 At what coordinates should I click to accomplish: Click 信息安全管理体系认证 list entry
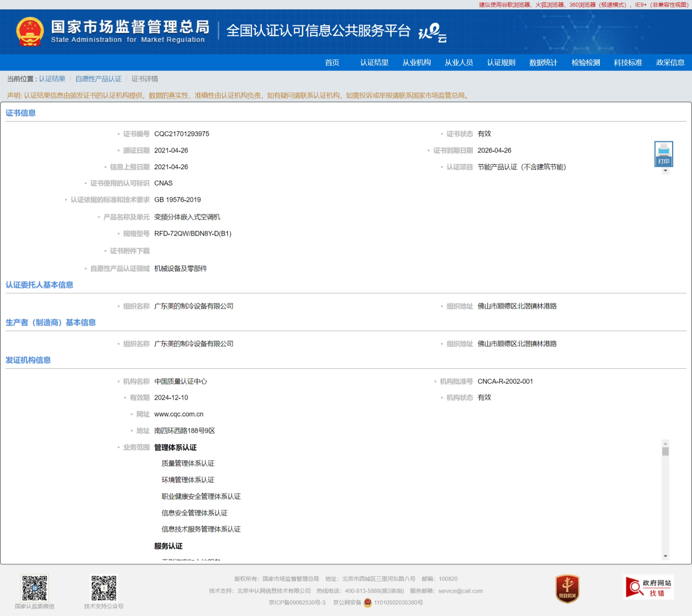[194, 513]
